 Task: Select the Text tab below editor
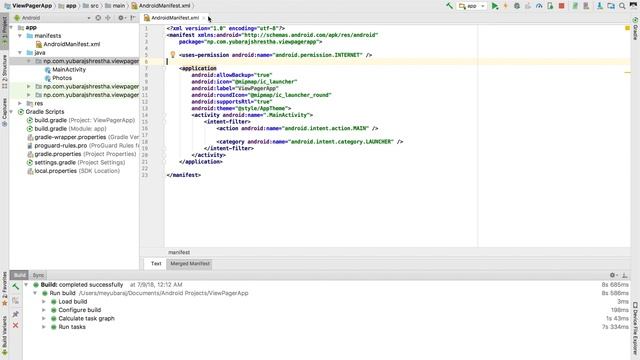click(156, 264)
